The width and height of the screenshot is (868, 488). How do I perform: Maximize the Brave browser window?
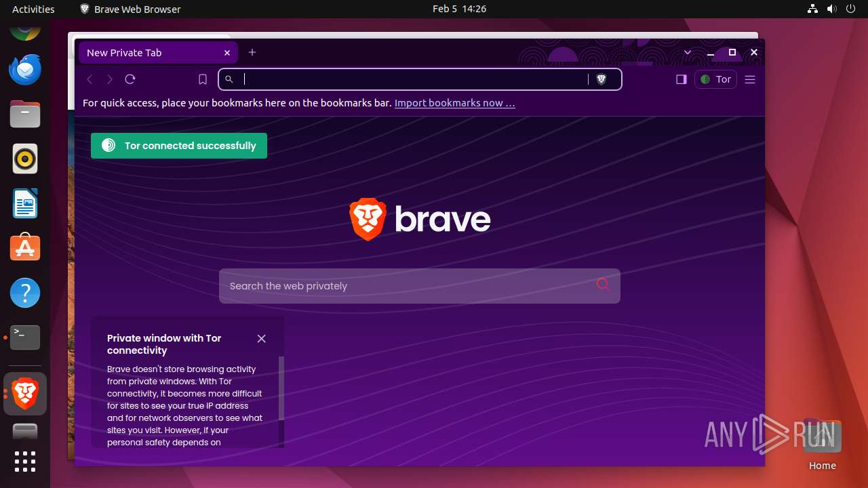[x=732, y=52]
